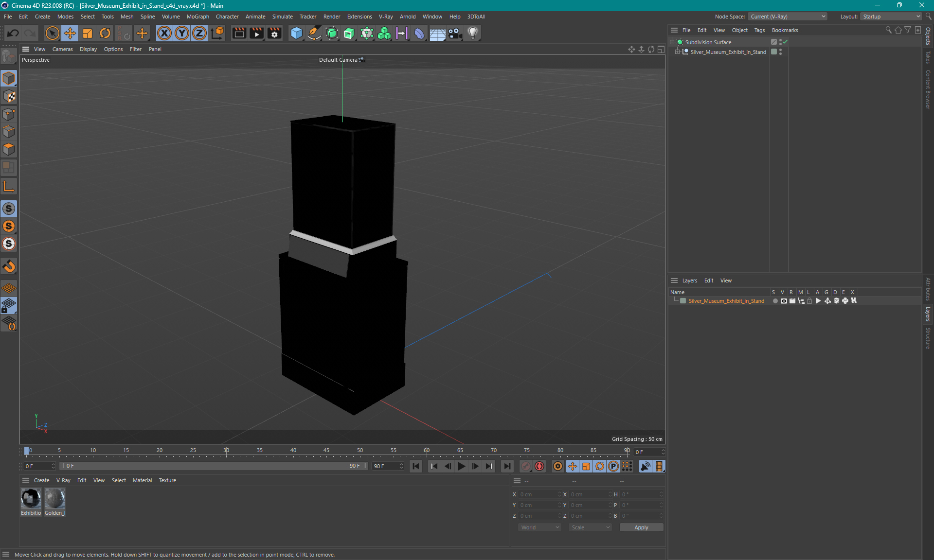Toggle layer lock icon
The image size is (934, 560).
809,301
